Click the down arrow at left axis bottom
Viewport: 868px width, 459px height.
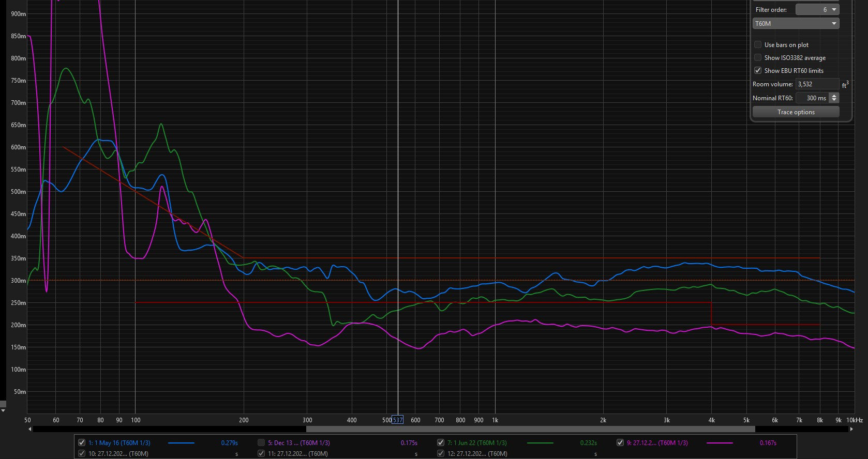pyautogui.click(x=3, y=410)
